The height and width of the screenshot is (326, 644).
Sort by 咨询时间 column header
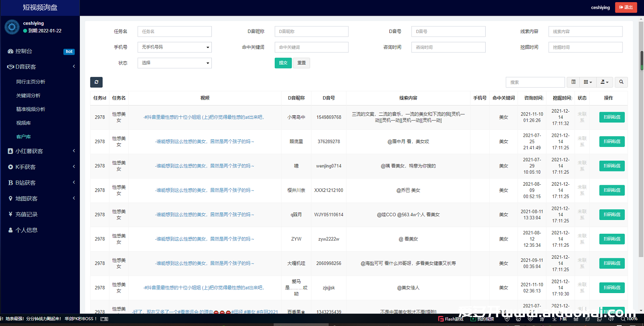(x=533, y=98)
